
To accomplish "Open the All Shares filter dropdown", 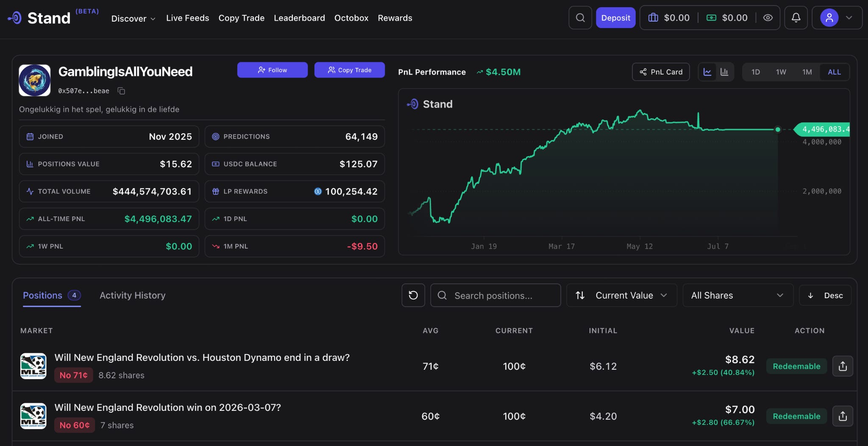I will tap(738, 295).
